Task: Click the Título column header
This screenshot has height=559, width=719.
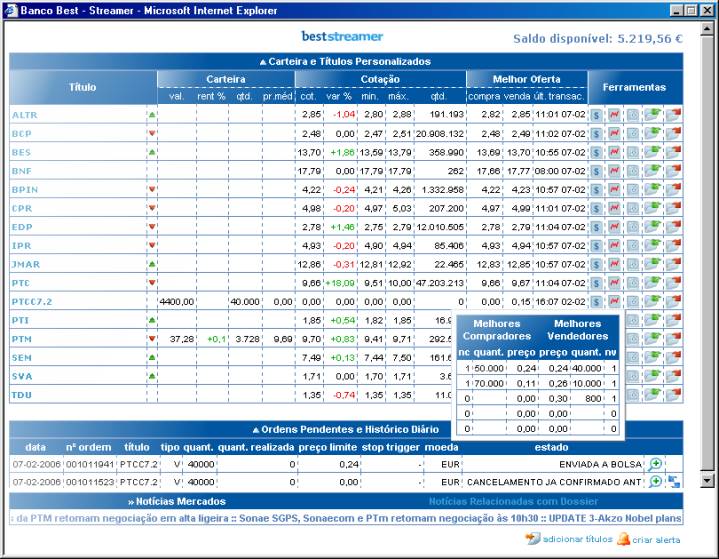Action: tap(83, 87)
